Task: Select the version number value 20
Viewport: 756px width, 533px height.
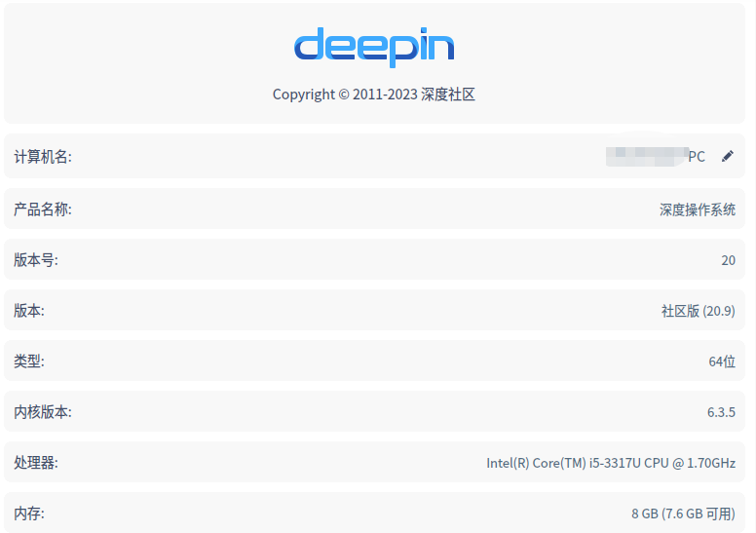Action: point(728,260)
